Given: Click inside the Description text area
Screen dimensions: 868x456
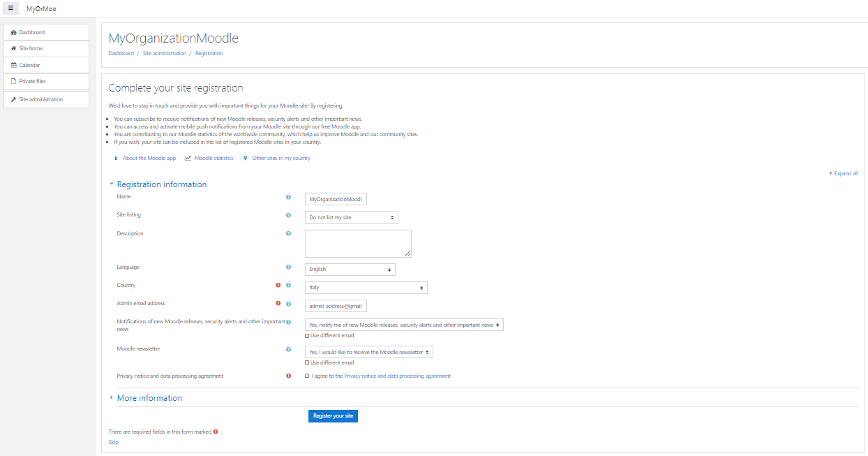Looking at the screenshot, I should (357, 243).
